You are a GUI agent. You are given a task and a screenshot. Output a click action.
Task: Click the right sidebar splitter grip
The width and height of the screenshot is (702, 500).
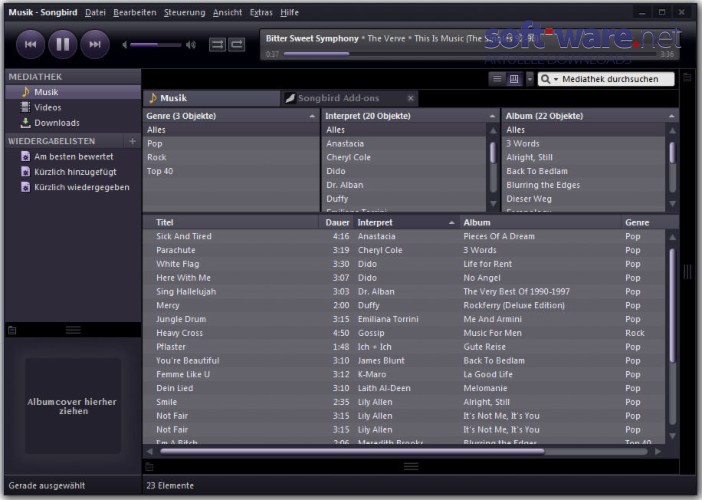point(688,272)
